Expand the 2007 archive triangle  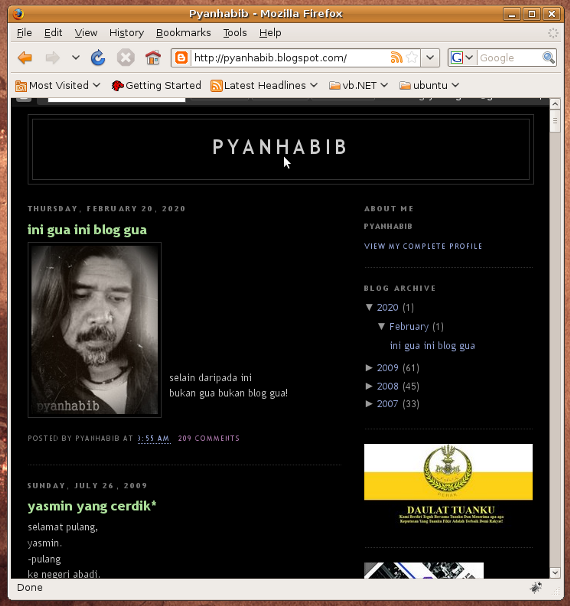click(369, 403)
